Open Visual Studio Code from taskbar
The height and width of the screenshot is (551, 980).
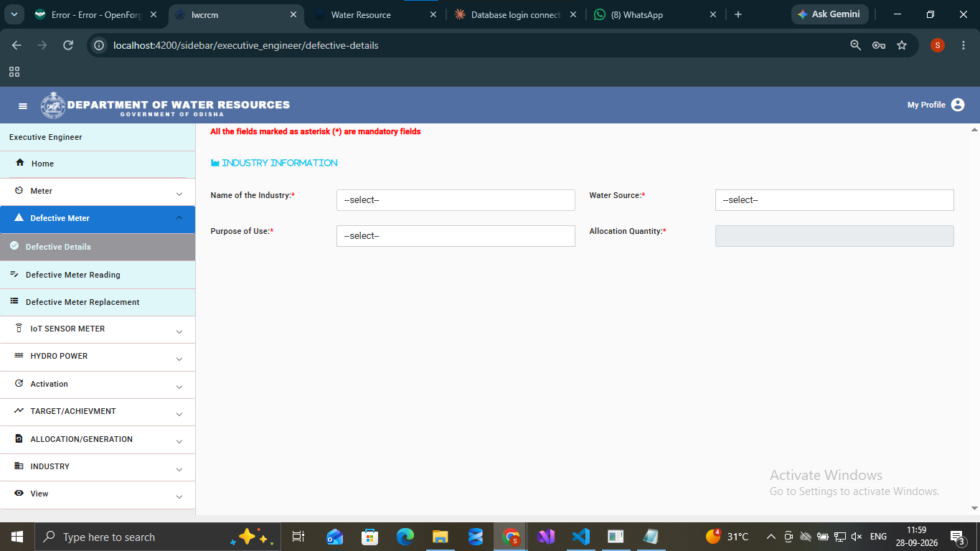(x=580, y=537)
